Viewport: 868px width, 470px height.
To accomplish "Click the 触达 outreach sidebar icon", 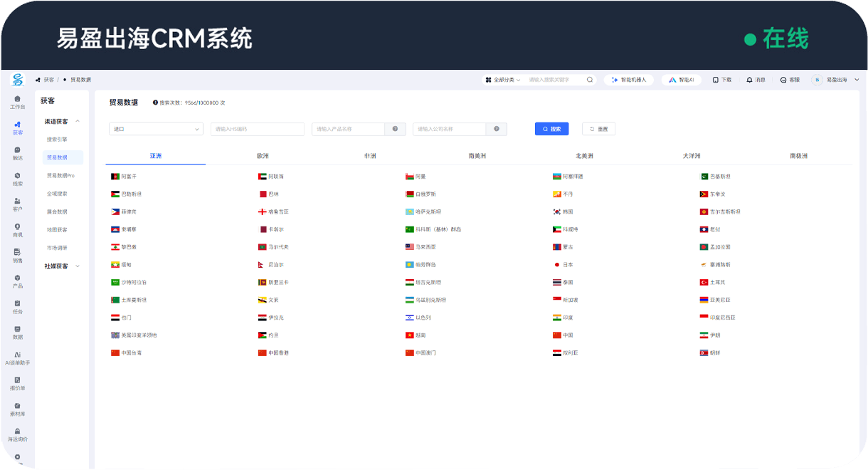I will (17, 153).
